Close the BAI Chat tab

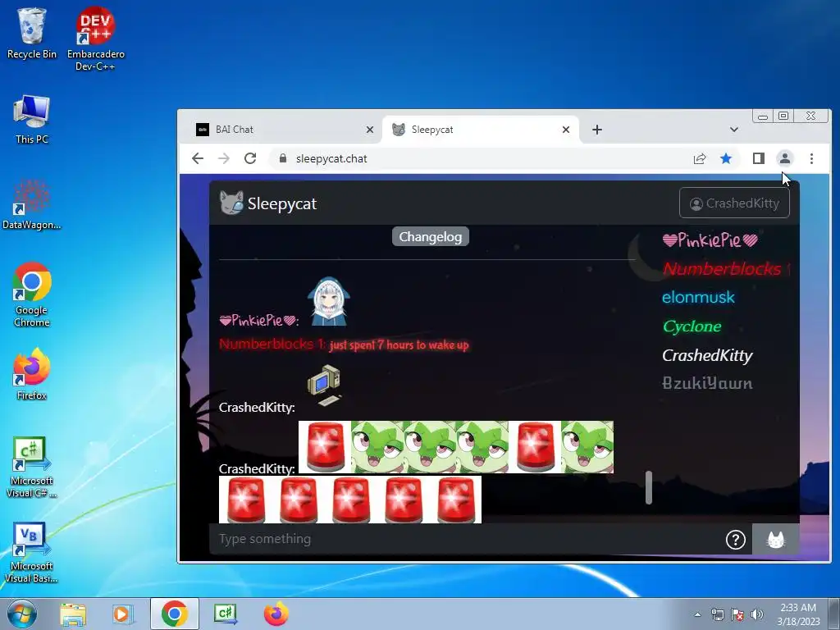[370, 130]
